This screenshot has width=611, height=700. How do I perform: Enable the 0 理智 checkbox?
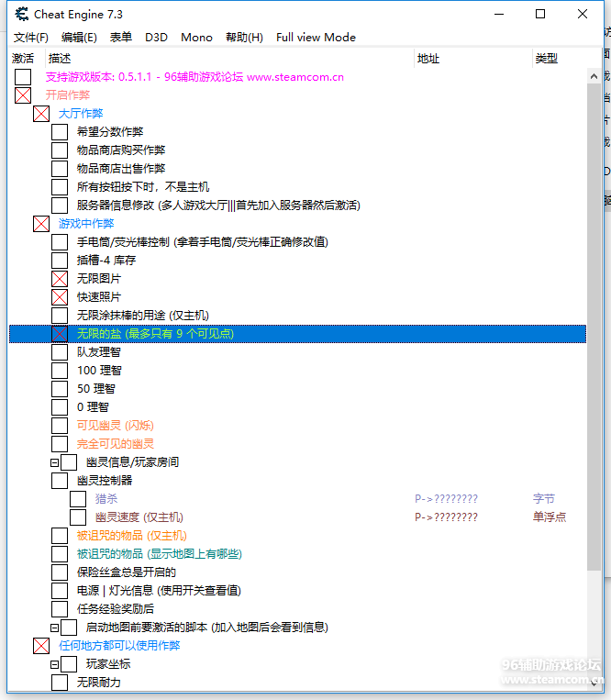tap(60, 407)
